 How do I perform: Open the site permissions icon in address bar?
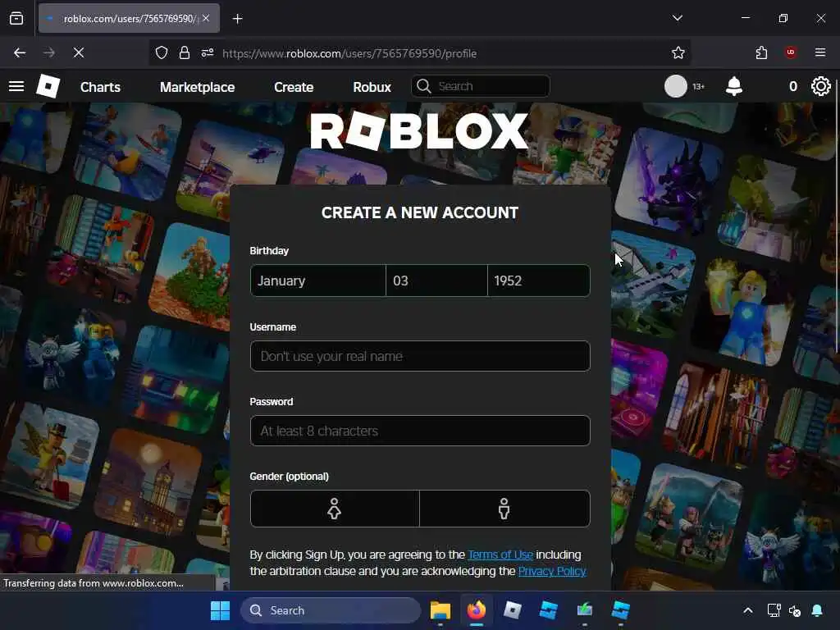[208, 53]
